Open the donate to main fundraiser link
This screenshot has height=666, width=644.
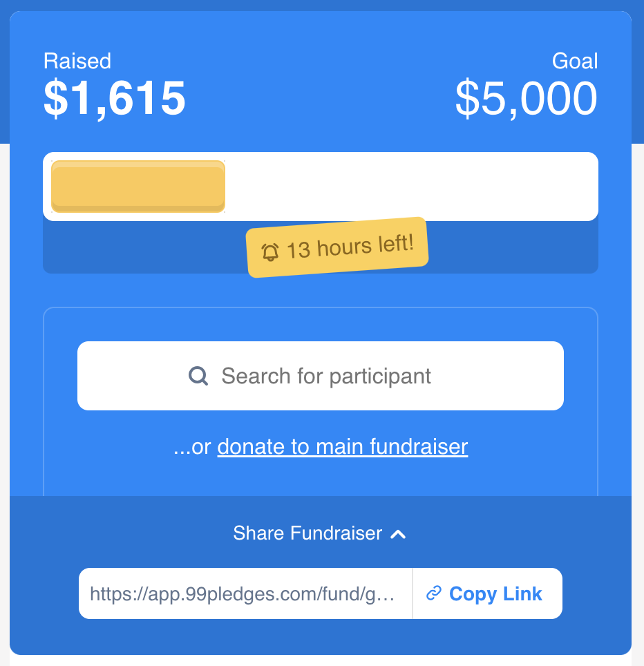[x=343, y=447]
